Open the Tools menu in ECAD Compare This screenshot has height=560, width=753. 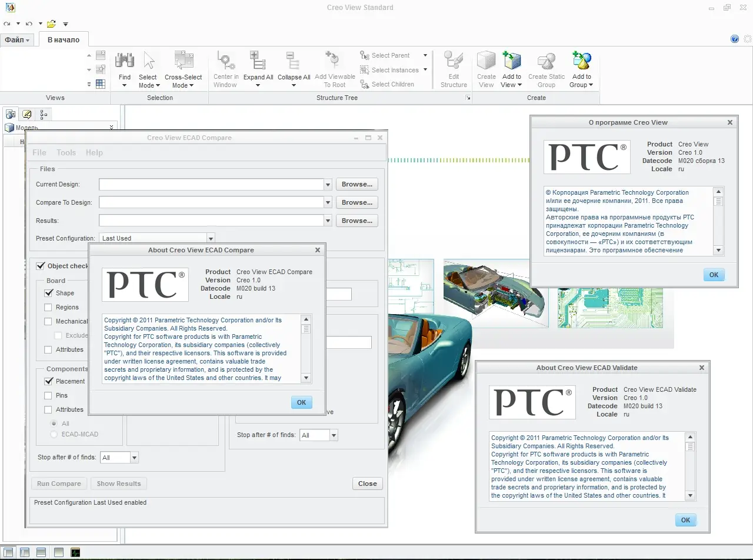tap(66, 152)
